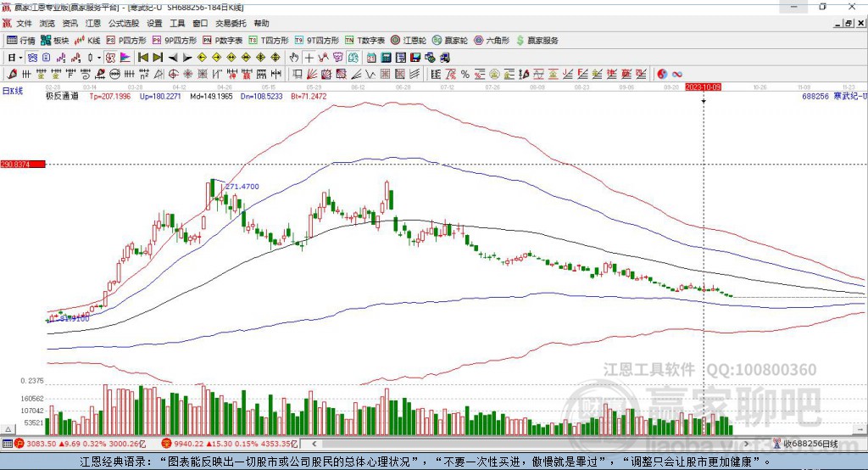Open the 六角形 hexagon tool
The width and height of the screenshot is (868, 470).
tap(492, 41)
